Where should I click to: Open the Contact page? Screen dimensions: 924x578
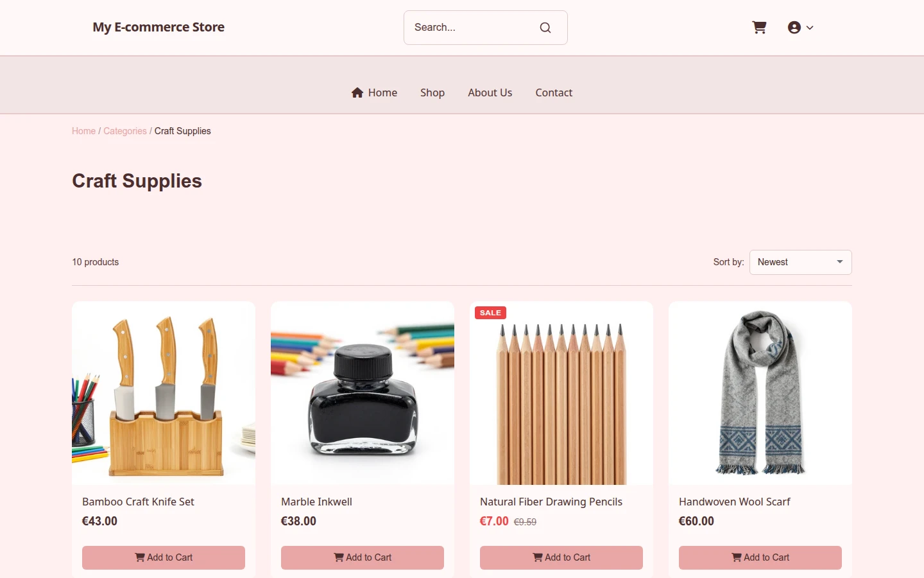[554, 92]
